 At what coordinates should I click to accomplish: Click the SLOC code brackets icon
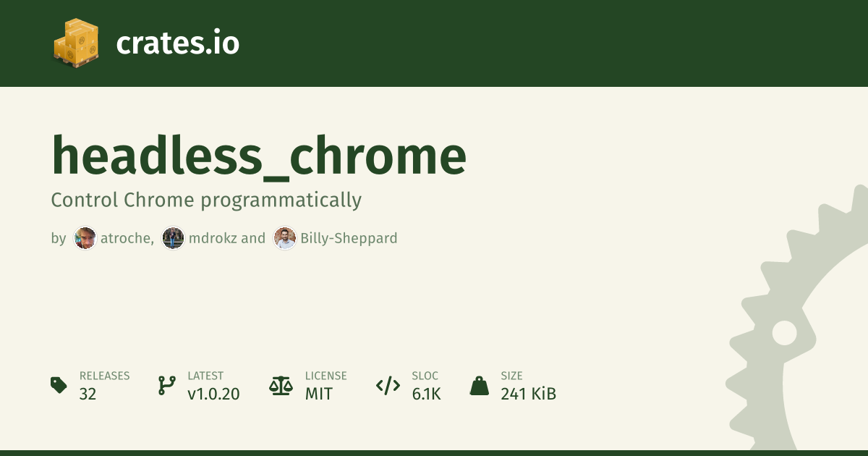[388, 385]
